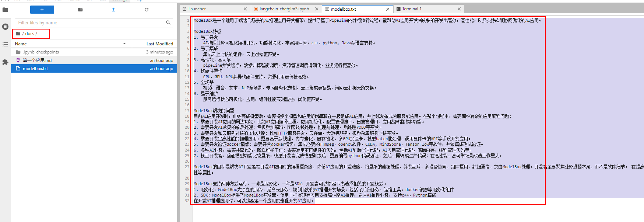Click the .ipynb_checkpoints folder icon
Viewport: 644px width, 222px height.
[18, 52]
